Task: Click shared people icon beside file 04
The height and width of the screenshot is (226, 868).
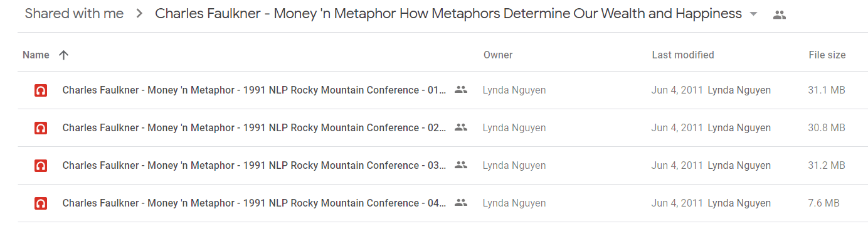Action: pos(461,203)
